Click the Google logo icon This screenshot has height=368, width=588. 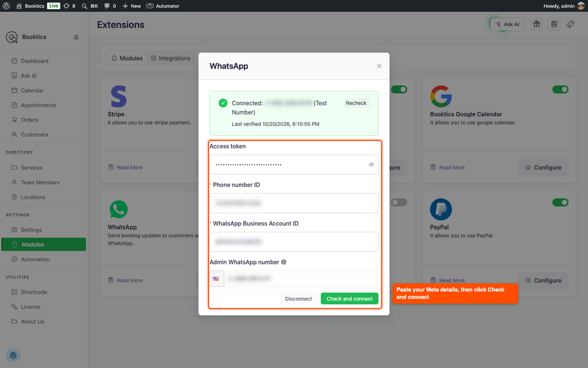(x=441, y=96)
